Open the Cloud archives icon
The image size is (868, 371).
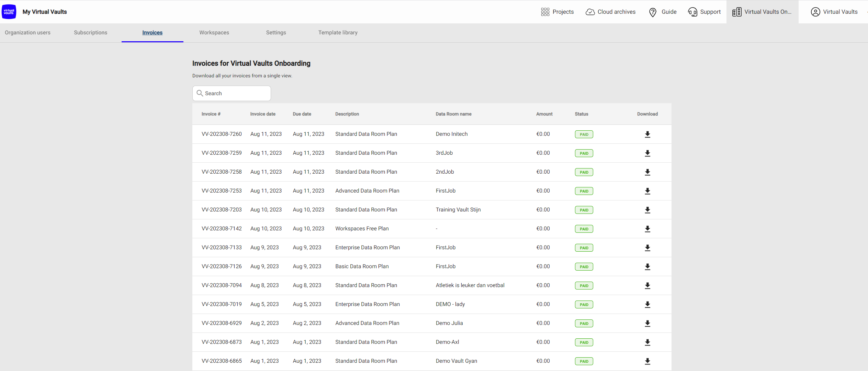point(590,12)
